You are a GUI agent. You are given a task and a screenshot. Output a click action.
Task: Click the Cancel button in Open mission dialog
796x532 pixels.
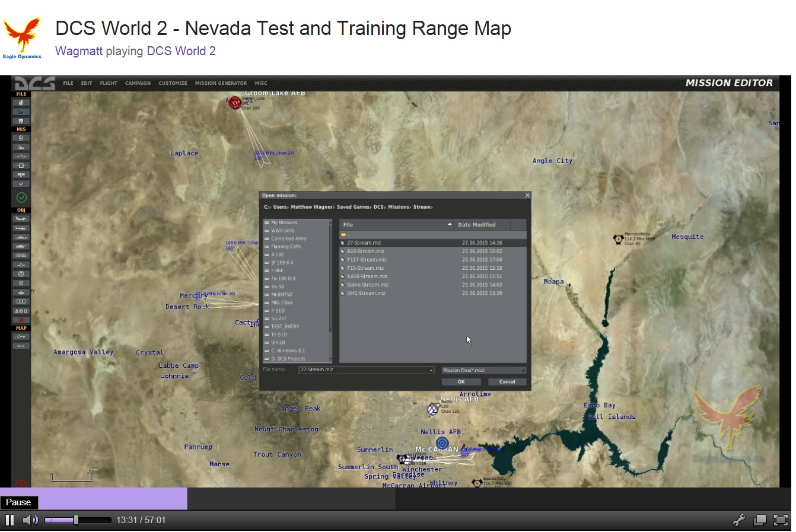(x=507, y=382)
